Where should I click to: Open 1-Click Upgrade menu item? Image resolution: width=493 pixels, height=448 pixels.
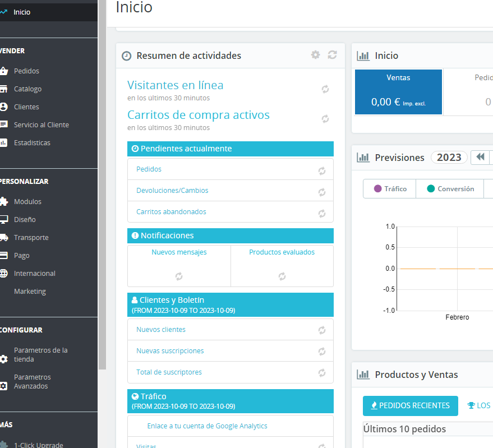click(38, 445)
